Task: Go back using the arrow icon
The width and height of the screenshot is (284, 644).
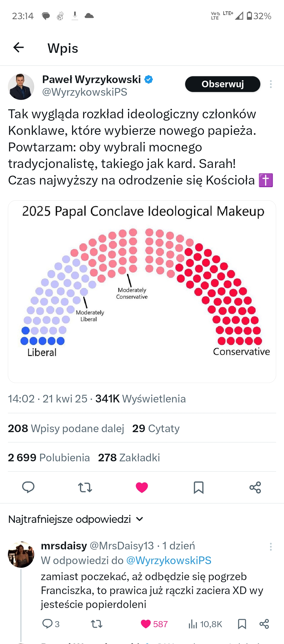Action: tap(18, 48)
